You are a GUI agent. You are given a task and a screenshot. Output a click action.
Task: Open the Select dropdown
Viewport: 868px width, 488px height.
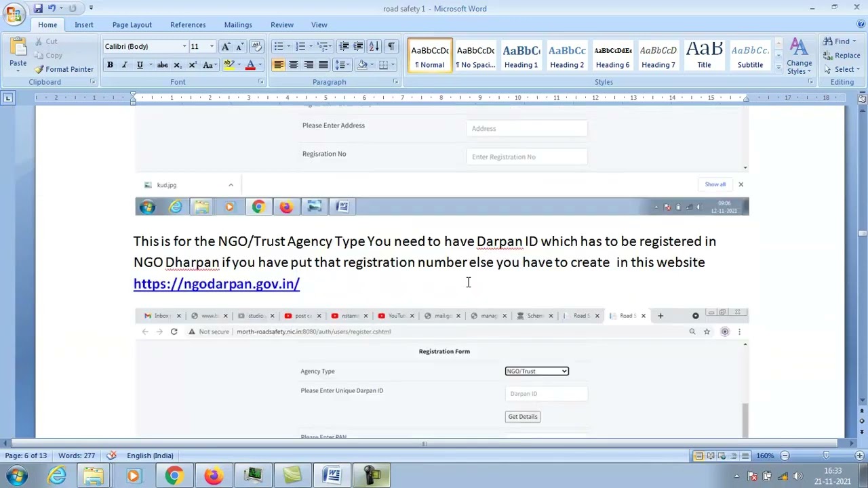[842, 69]
